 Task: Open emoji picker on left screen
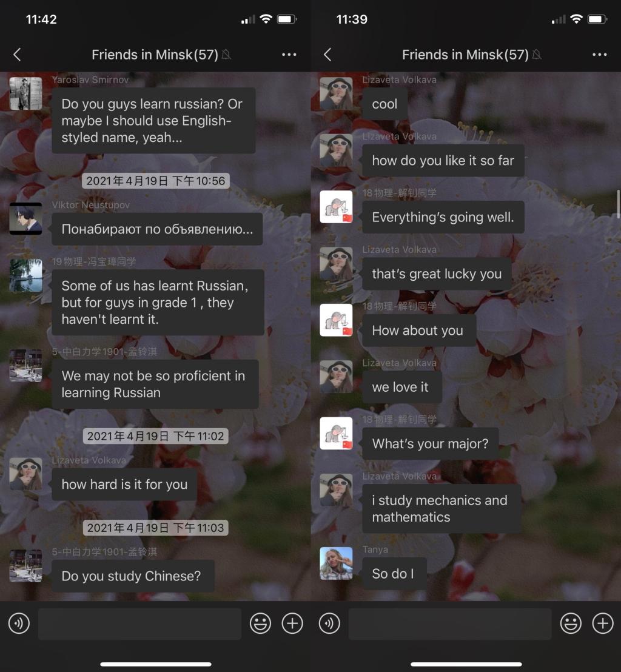(260, 623)
